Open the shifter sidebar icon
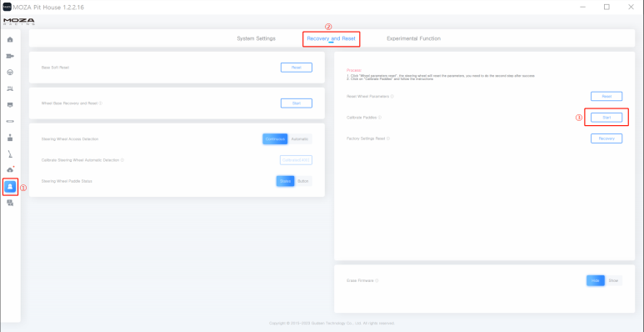 (x=10, y=138)
